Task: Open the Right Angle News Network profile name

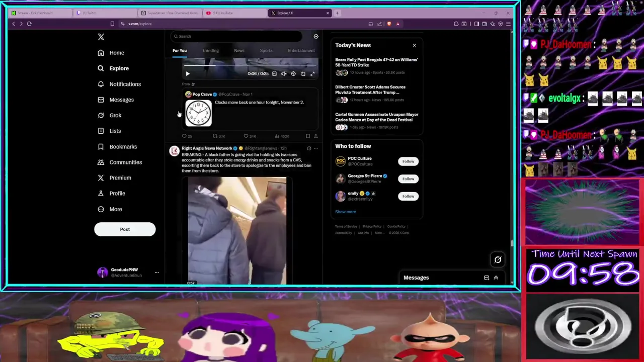Action: 207,148
